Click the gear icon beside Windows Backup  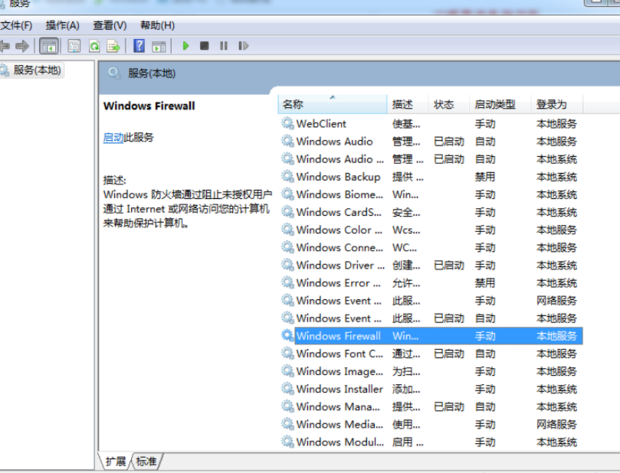(x=287, y=176)
